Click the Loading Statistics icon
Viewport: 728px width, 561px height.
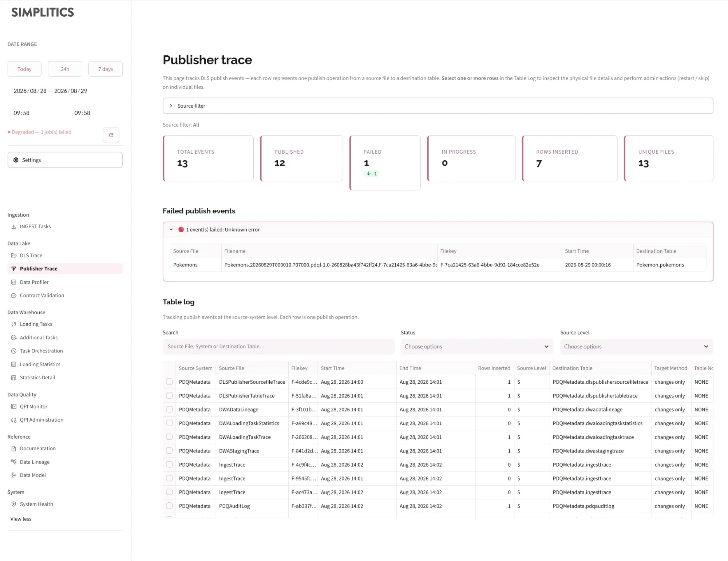click(x=13, y=364)
